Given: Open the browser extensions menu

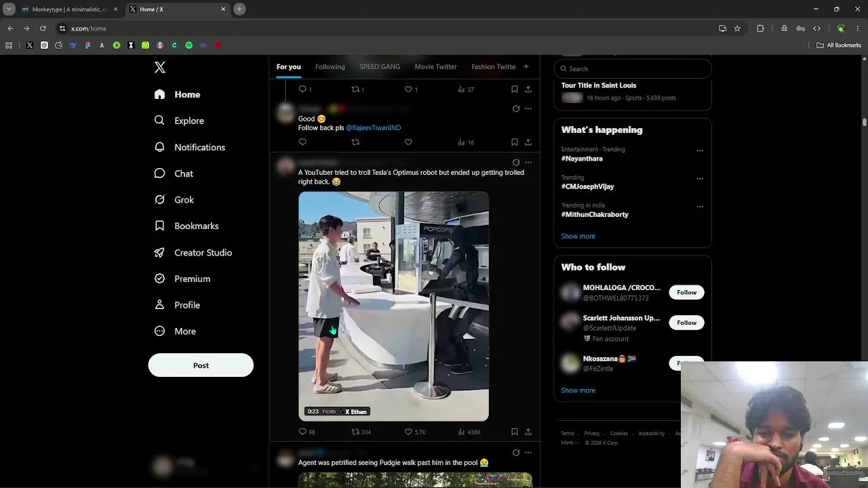Looking at the screenshot, I should pyautogui.click(x=760, y=28).
